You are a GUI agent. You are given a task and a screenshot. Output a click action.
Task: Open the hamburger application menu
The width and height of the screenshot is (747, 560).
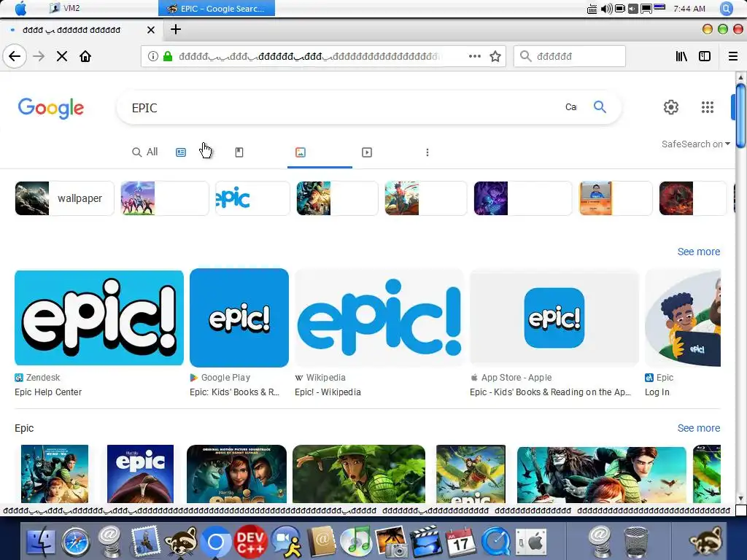[x=733, y=56]
